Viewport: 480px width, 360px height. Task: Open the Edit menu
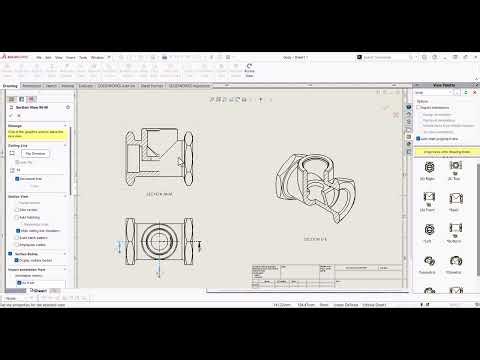[x=48, y=57]
